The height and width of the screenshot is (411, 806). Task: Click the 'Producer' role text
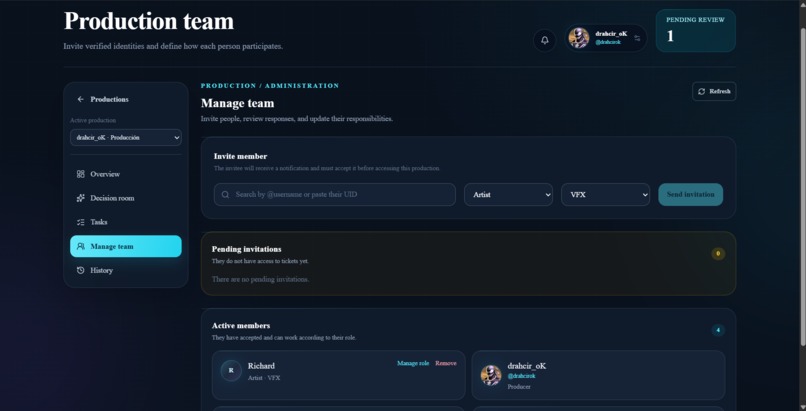tap(519, 386)
